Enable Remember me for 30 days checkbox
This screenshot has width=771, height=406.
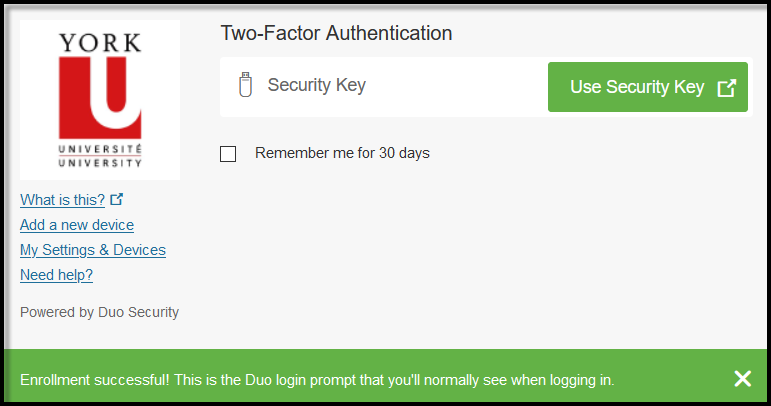click(228, 154)
